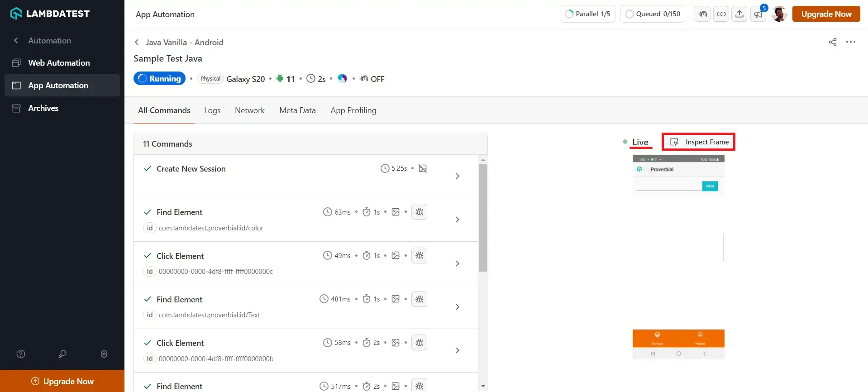Open access key icon in sidebar
Screen dimensions: 868x392
[x=62, y=354]
